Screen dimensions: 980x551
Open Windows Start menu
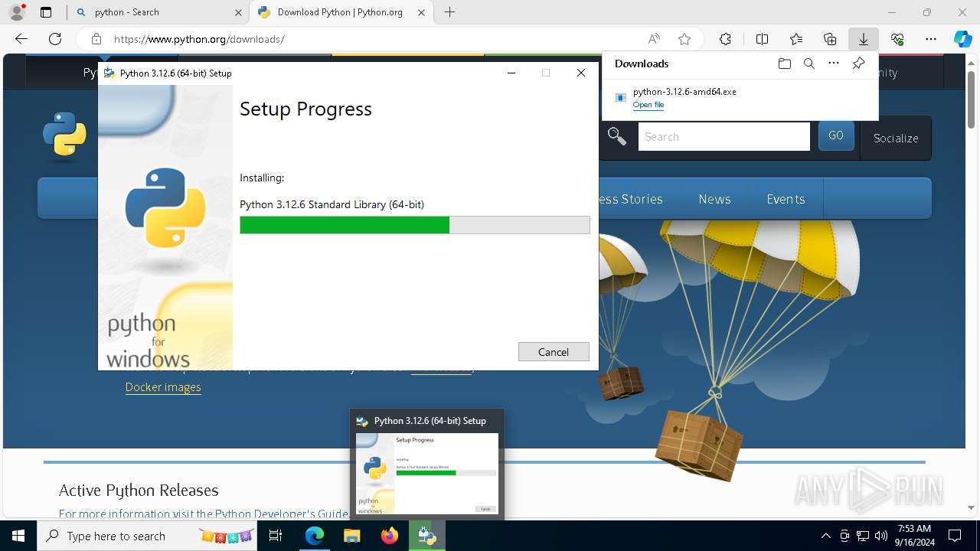(x=18, y=536)
